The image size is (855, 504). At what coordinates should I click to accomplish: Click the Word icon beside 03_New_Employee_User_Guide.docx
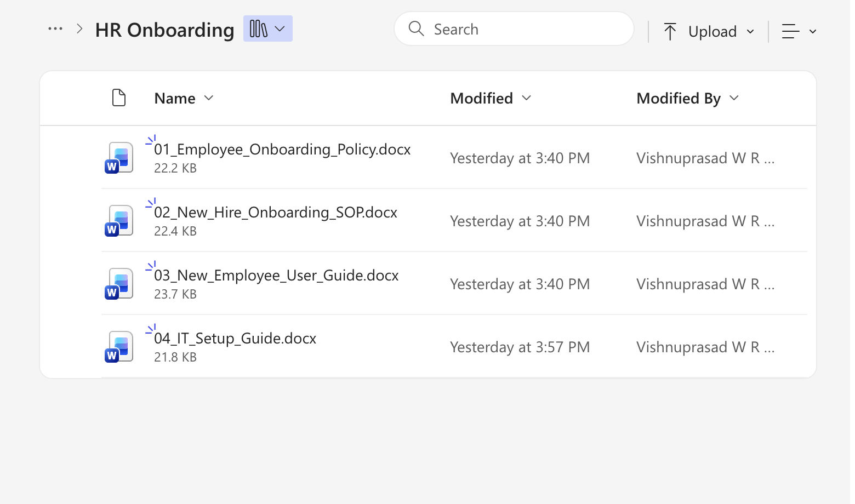(x=118, y=284)
